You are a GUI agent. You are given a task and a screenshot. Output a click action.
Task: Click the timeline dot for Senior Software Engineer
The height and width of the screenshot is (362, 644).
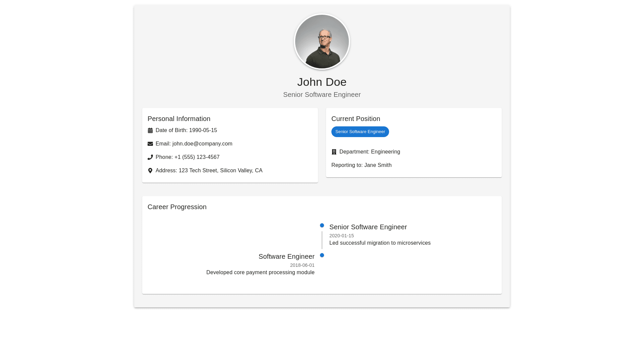[x=322, y=226]
